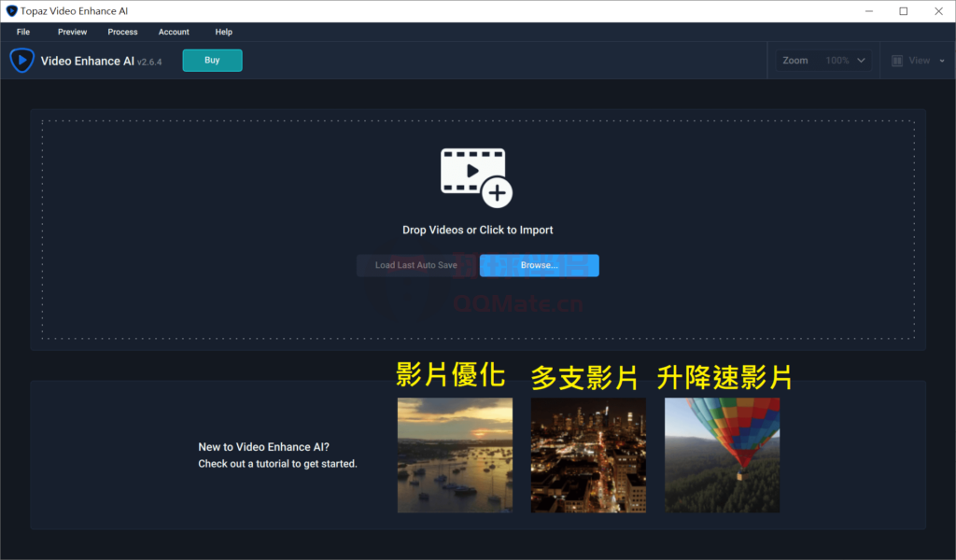Click the Topaz title bar app icon
This screenshot has height=560, width=956.
point(11,11)
